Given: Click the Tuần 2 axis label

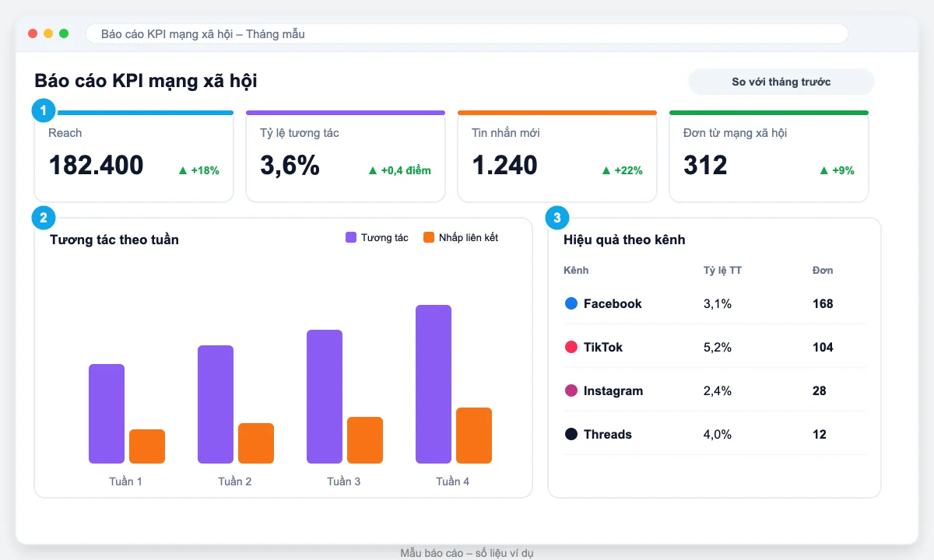Looking at the screenshot, I should coord(235,481).
